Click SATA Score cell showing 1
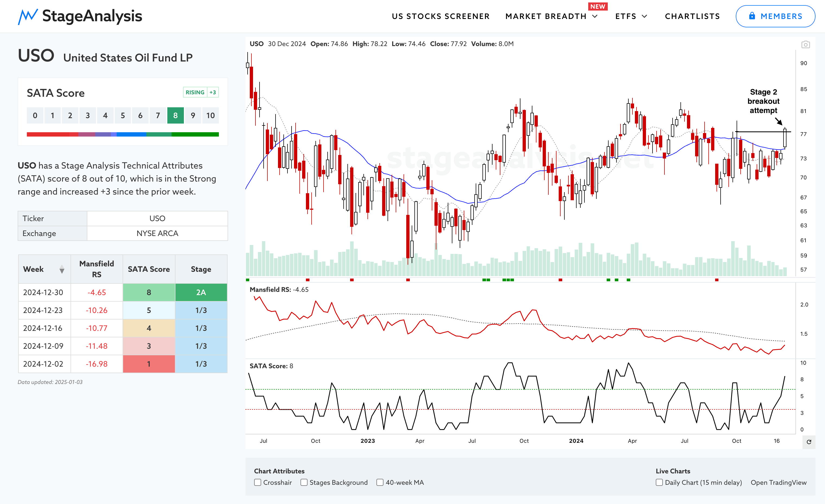Screen dimensions: 825x504 point(149,364)
